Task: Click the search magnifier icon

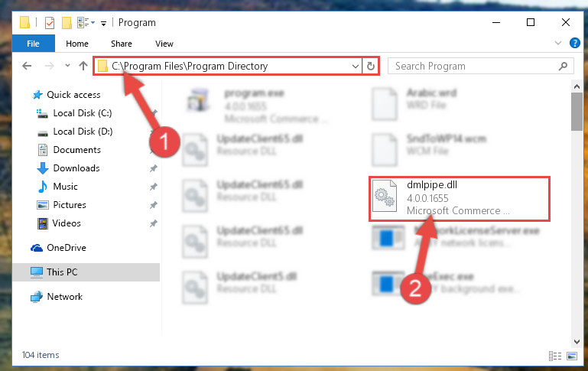Action: (563, 67)
